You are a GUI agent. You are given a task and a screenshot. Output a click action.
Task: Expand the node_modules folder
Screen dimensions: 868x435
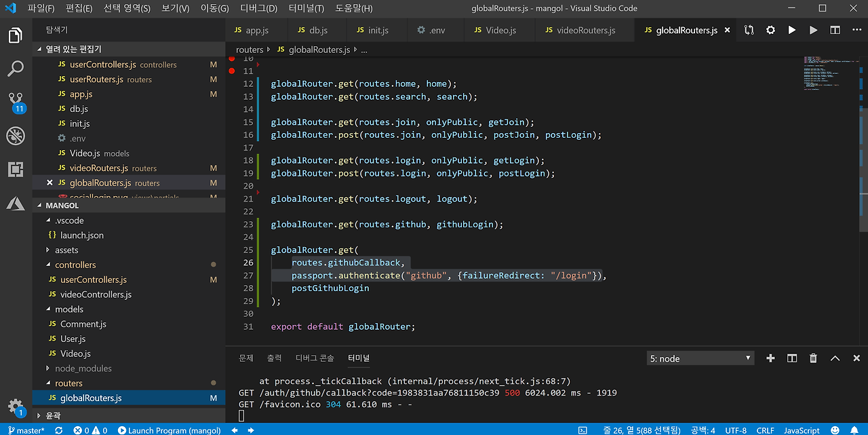[83, 368]
